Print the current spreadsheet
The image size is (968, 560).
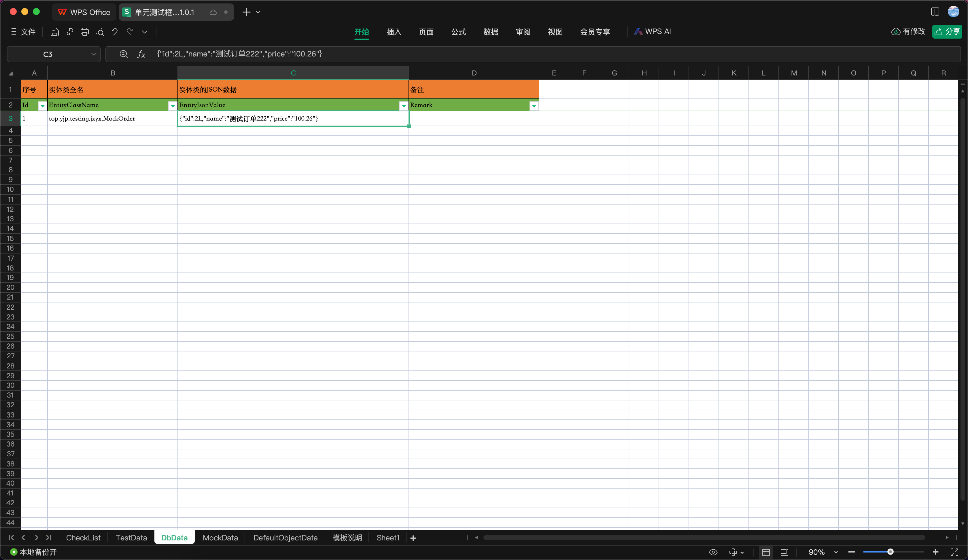[x=84, y=32]
